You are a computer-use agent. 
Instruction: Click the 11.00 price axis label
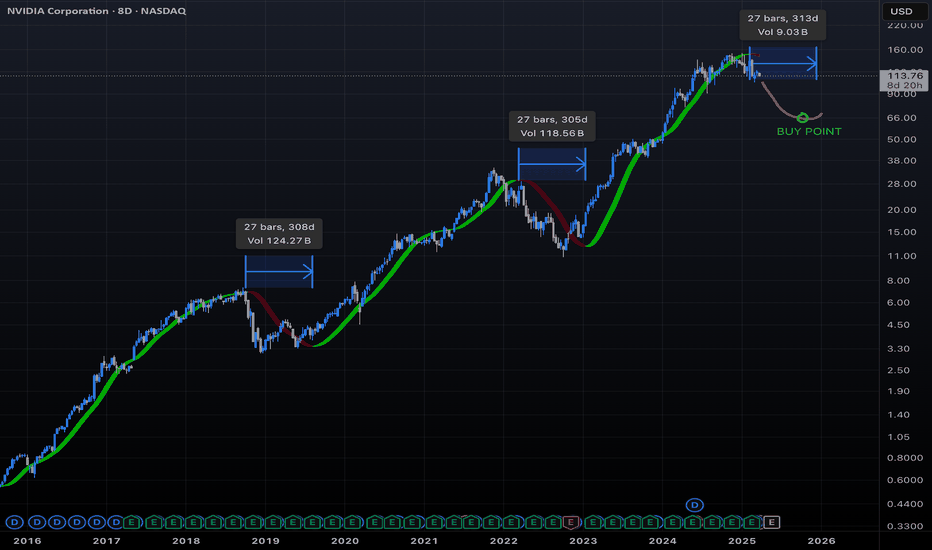(x=902, y=256)
